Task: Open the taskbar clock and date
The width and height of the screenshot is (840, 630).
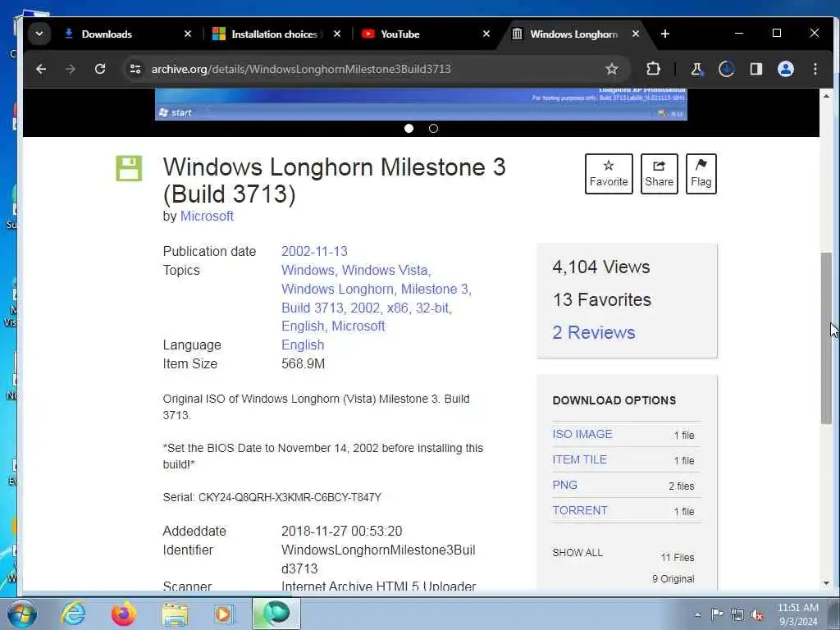Action: 798,614
